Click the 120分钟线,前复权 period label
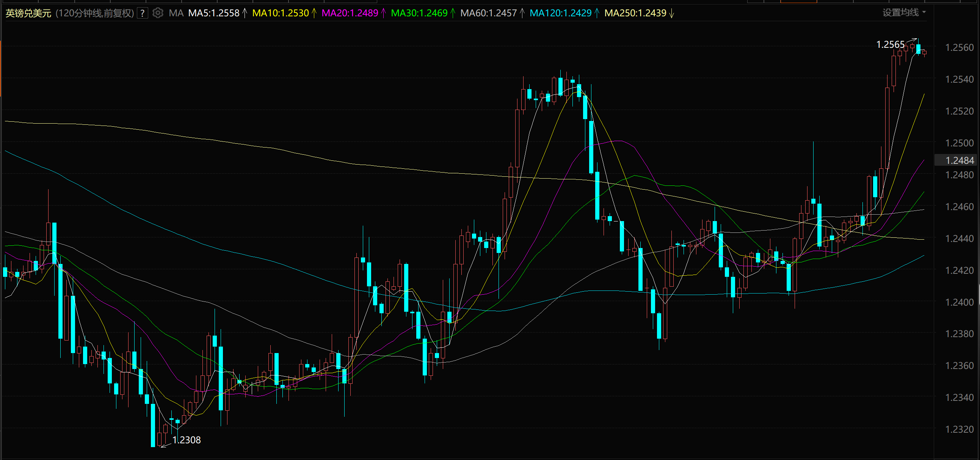Viewport: 980px width, 460px height. 94,13
